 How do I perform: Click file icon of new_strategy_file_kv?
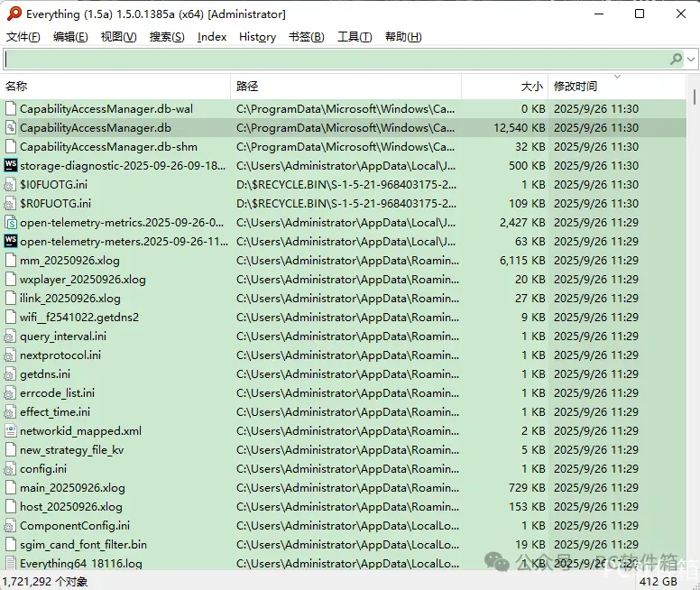coord(10,450)
